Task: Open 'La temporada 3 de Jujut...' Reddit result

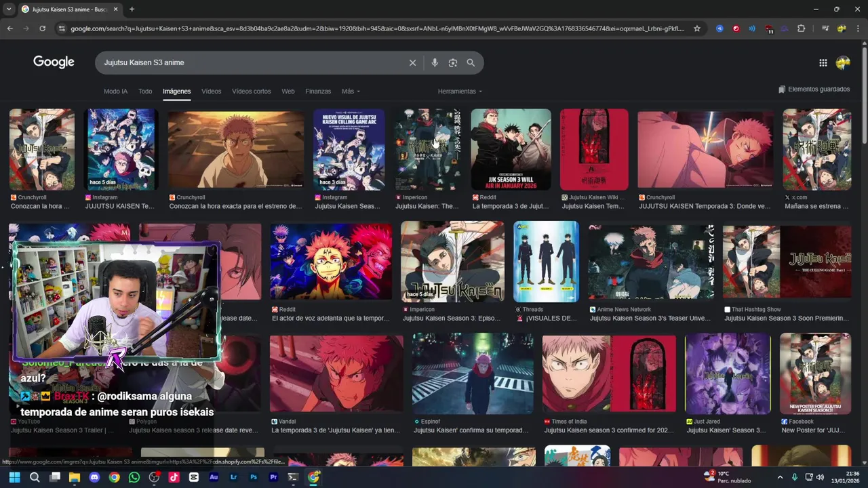Action: click(511, 206)
